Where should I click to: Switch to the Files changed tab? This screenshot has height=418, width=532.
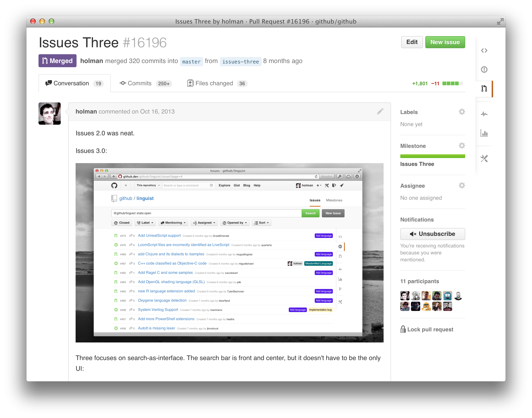pos(218,83)
